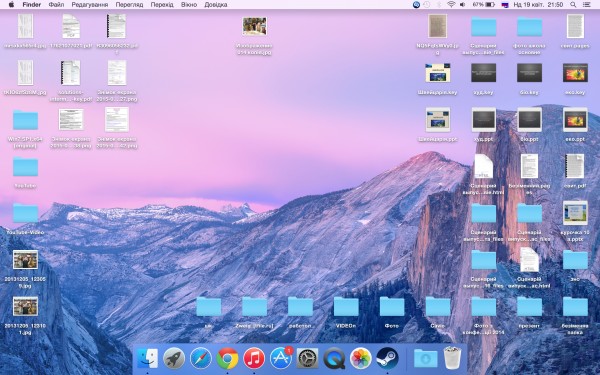Select the презент folder
The width and height of the screenshot is (600, 375).
pyautogui.click(x=529, y=307)
